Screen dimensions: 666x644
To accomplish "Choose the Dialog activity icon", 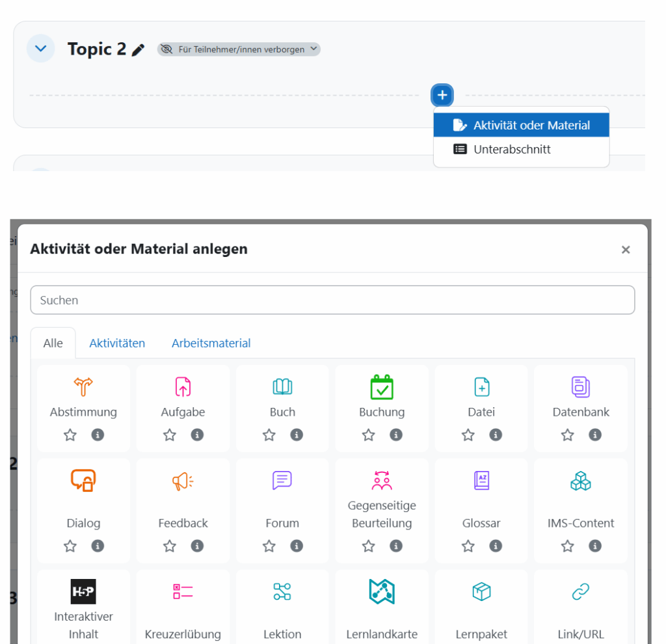I will click(x=83, y=481).
